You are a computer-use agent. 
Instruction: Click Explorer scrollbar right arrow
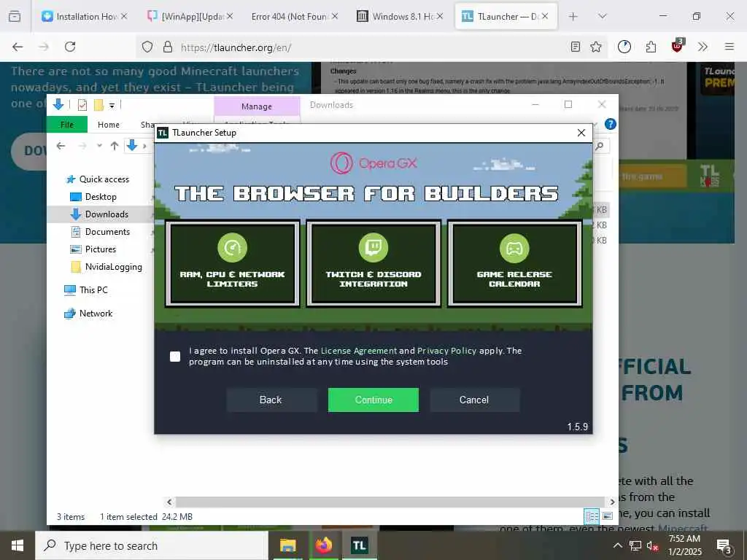click(612, 502)
